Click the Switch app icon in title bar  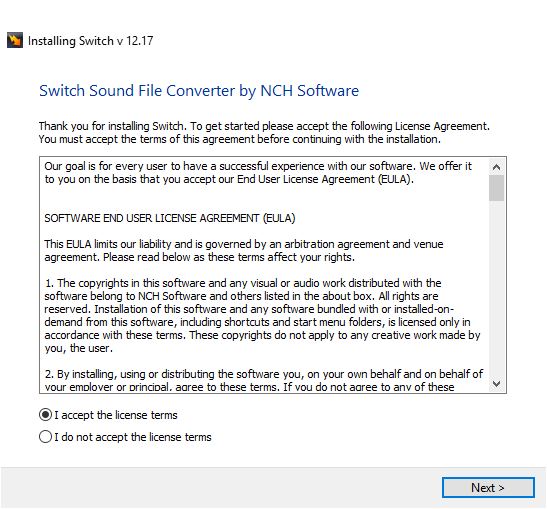[15, 40]
